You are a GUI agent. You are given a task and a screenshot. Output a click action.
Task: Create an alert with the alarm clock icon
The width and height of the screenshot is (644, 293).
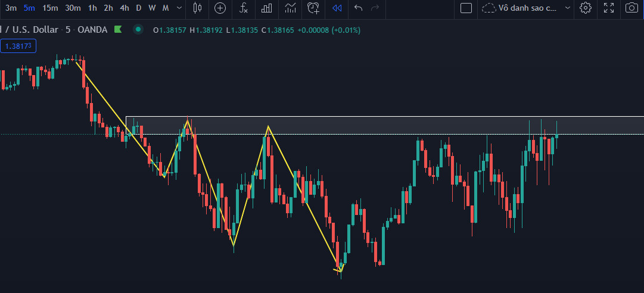point(313,8)
